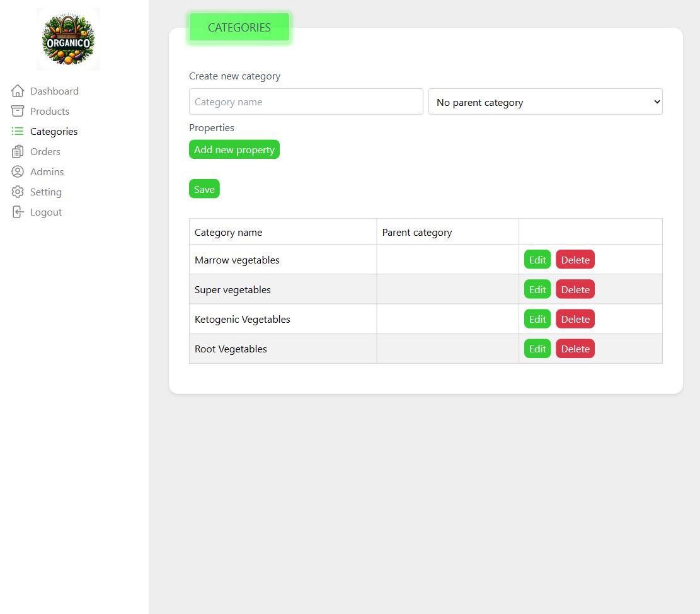Screen dimensions: 700x614
Task: Click the Organico logo image
Action: click(x=68, y=39)
